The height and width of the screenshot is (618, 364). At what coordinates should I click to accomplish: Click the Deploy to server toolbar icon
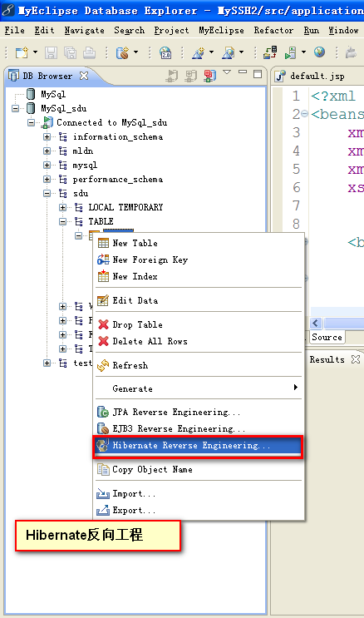click(x=271, y=52)
